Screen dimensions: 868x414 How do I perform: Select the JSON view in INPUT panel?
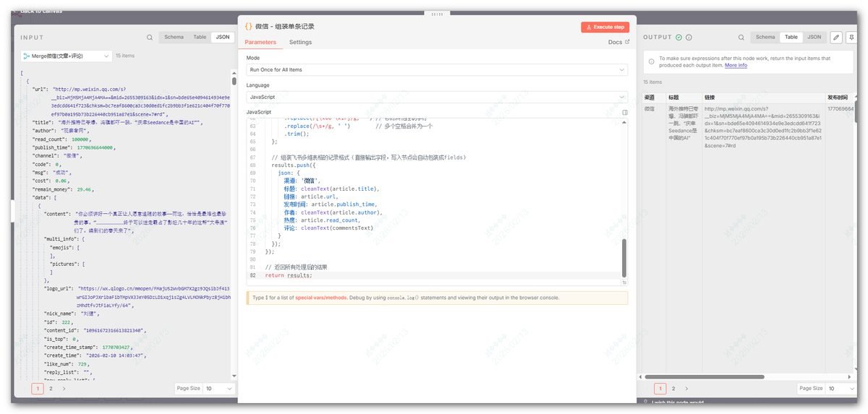tap(223, 37)
